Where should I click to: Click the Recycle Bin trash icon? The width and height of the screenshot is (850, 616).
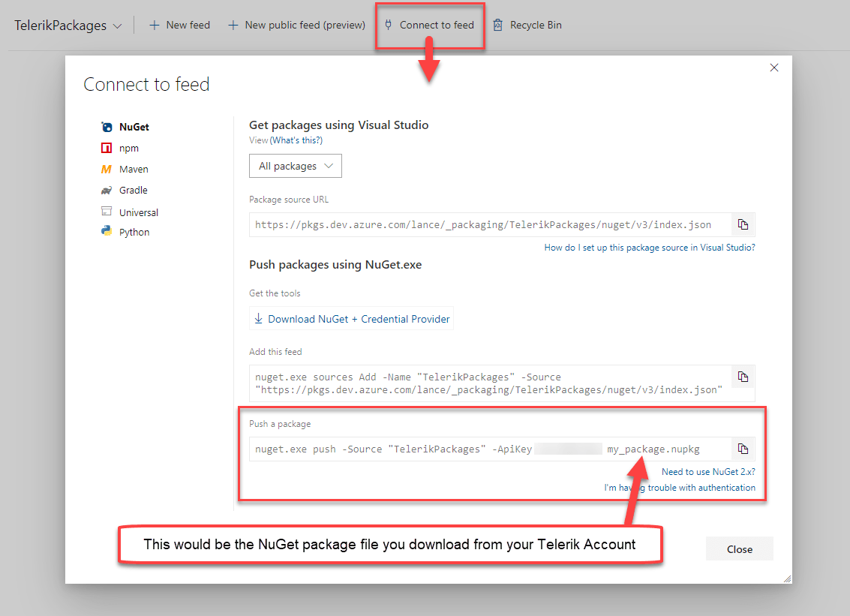click(x=497, y=25)
